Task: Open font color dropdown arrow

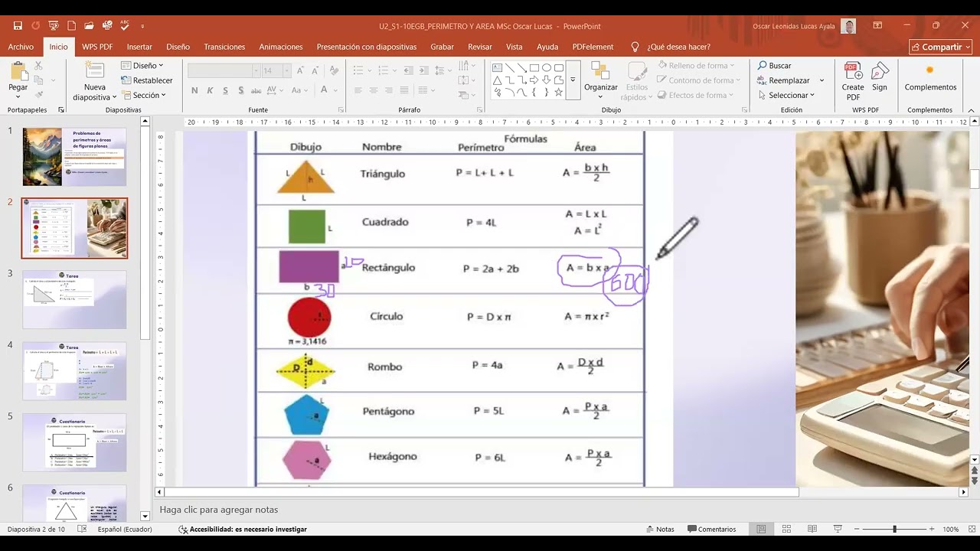Action: tap(336, 90)
